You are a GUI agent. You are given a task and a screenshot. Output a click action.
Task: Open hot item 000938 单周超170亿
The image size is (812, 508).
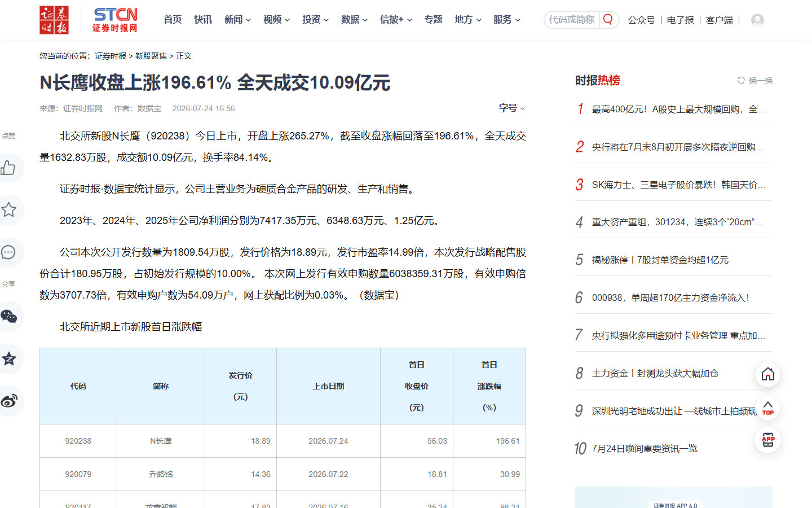coord(670,297)
